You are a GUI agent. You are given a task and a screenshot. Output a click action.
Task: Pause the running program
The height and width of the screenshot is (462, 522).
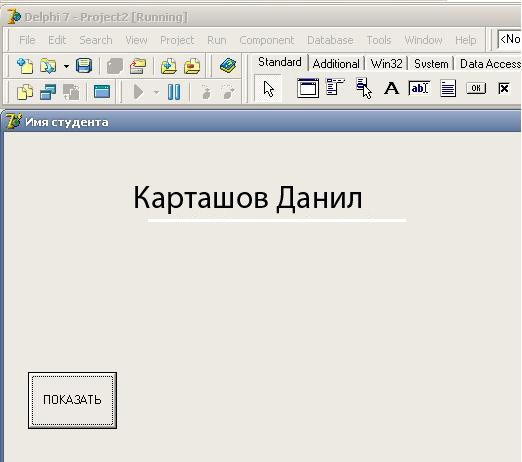(x=174, y=92)
